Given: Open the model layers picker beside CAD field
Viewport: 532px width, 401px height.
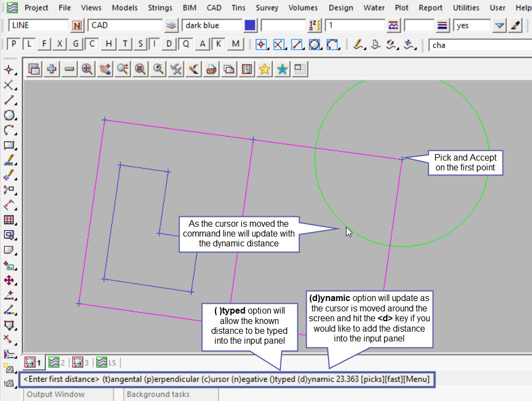Looking at the screenshot, I should 172,26.
